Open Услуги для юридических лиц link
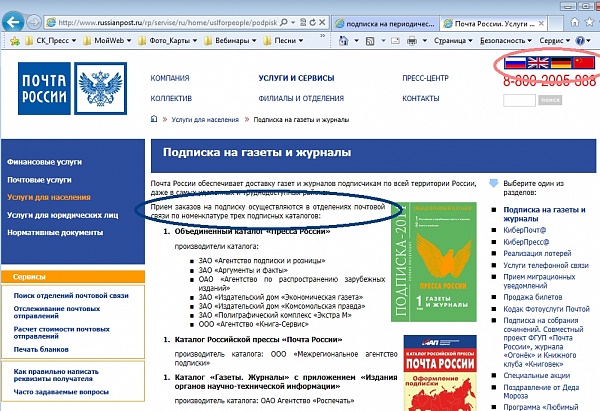 click(62, 215)
